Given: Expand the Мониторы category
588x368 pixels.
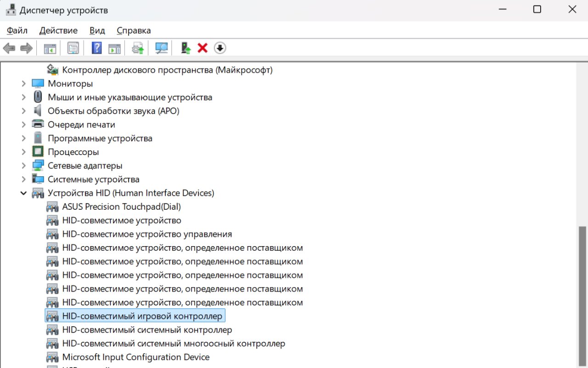Looking at the screenshot, I should pos(23,84).
